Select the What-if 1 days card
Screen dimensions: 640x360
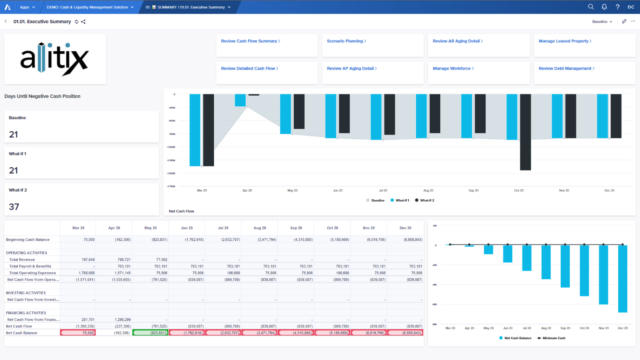pyautogui.click(x=81, y=162)
